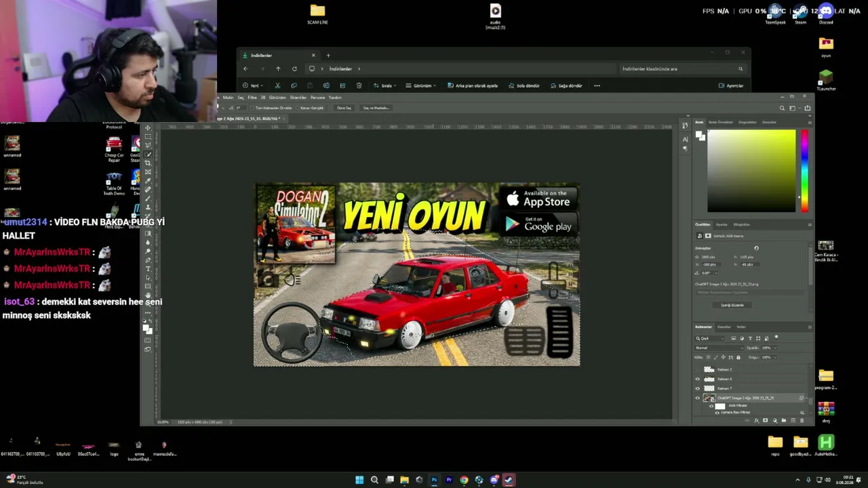Image resolution: width=868 pixels, height=488 pixels.
Task: Toggle visibility of Akıllı Filtreler
Action: click(711, 406)
